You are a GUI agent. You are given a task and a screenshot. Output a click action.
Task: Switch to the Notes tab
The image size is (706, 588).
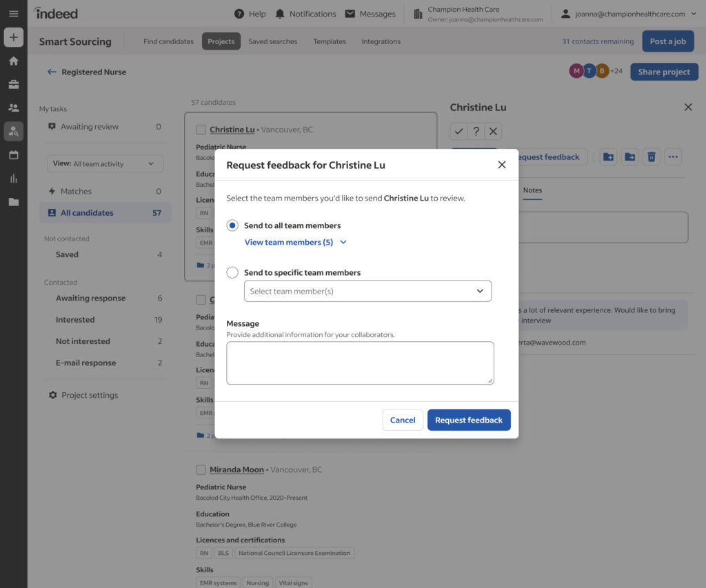532,190
